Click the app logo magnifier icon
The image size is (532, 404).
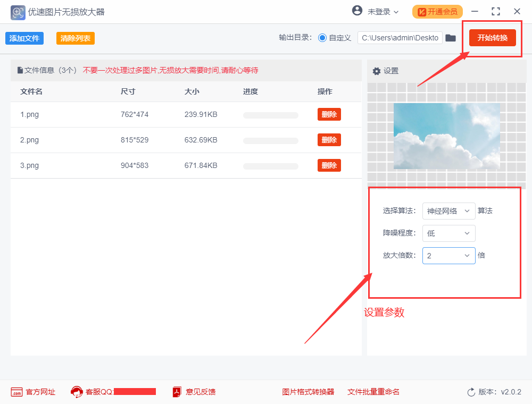pos(18,13)
